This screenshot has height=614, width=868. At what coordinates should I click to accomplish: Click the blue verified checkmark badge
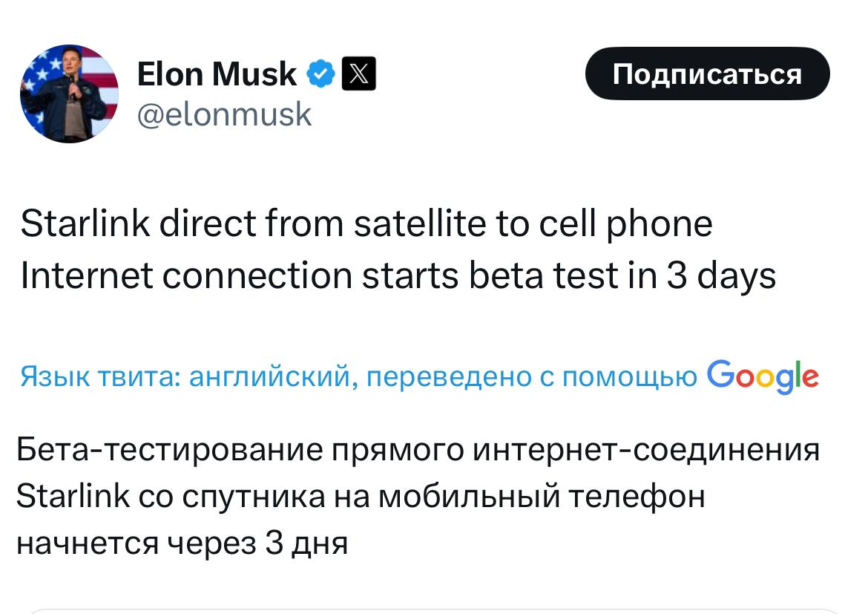click(320, 74)
